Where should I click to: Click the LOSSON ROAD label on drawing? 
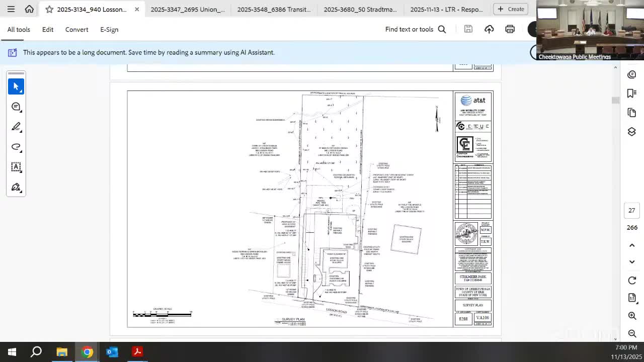[337, 311]
